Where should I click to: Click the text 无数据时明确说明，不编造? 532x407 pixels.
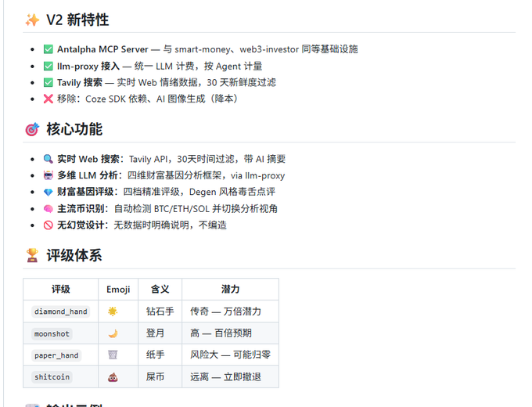click(x=170, y=225)
